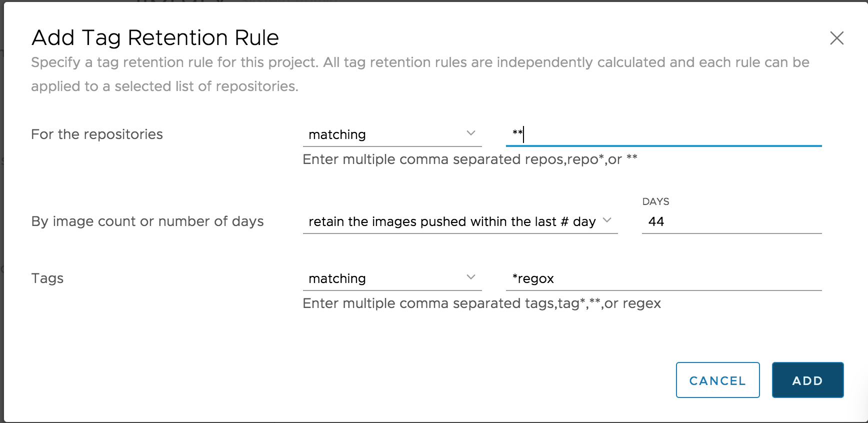Click the chevron next to 'retain the images pushed' selector

click(608, 220)
